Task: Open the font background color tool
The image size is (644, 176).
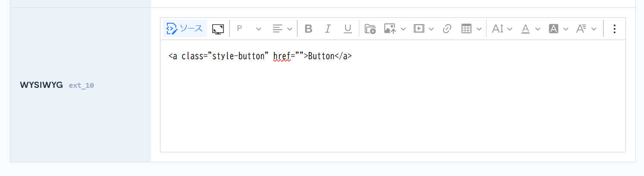Action: pos(553,29)
